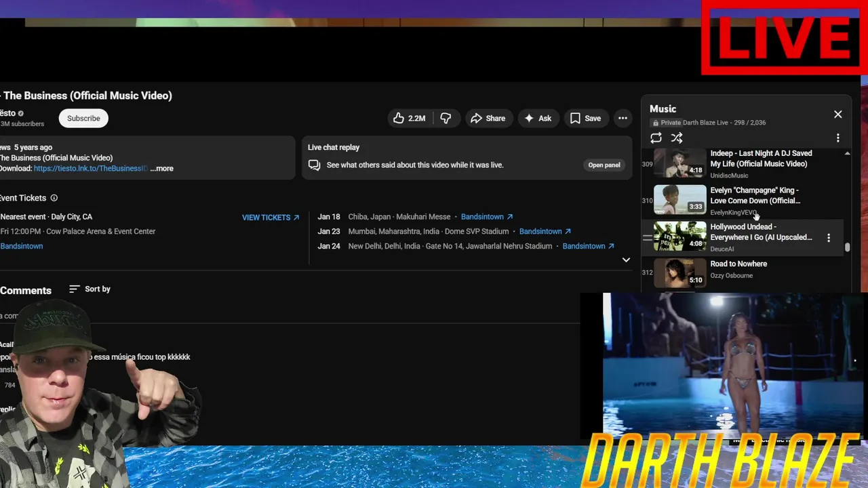The height and width of the screenshot is (488, 868).
Task: Click the Comments heading
Action: pyautogui.click(x=26, y=290)
